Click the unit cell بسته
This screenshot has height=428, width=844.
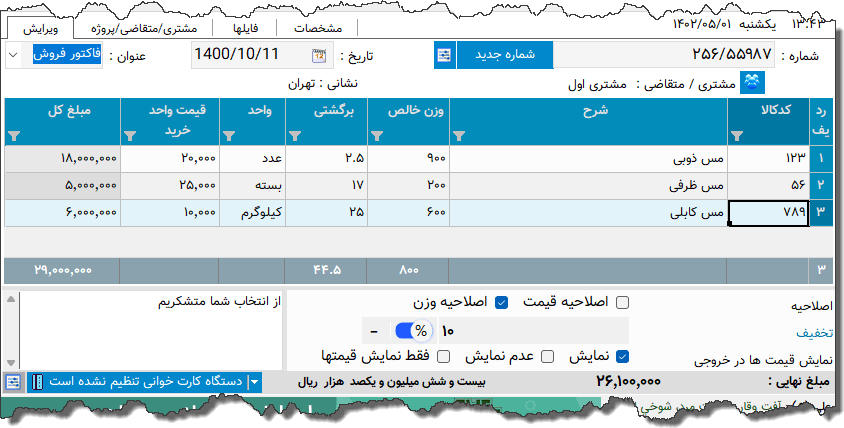252,185
